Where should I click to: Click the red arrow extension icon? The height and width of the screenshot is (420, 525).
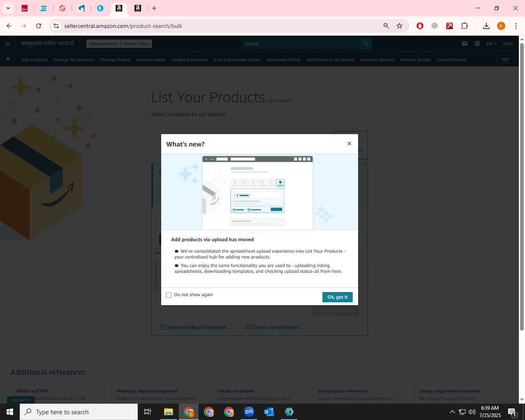coord(450,26)
